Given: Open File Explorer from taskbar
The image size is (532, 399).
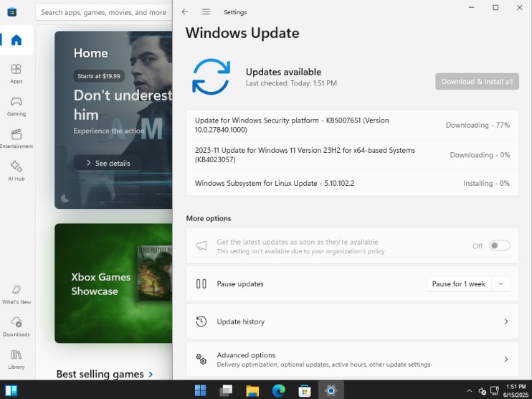Looking at the screenshot, I should click(252, 390).
